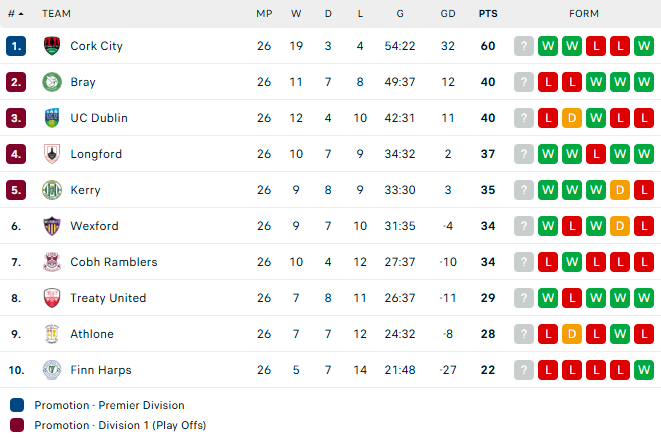Screen dimensions: 661x438
Task: Click the Cobh Ramblers crest icon
Action: pyautogui.click(x=52, y=262)
